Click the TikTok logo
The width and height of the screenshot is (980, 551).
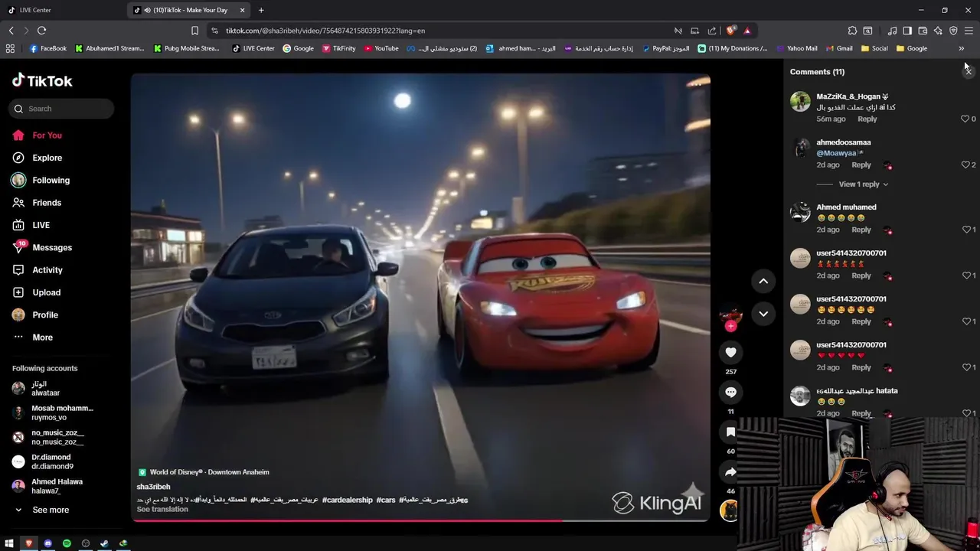[x=42, y=80]
